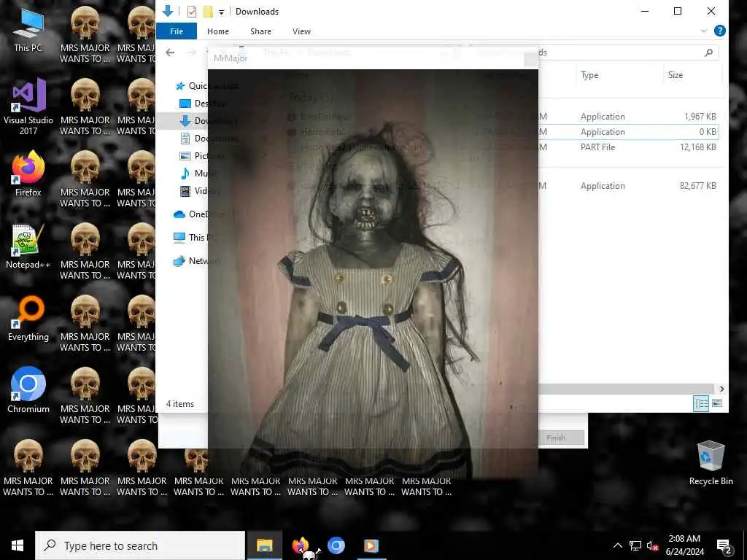Select OneDrive in navigation pane
This screenshot has height=560, width=747.
click(x=198, y=214)
